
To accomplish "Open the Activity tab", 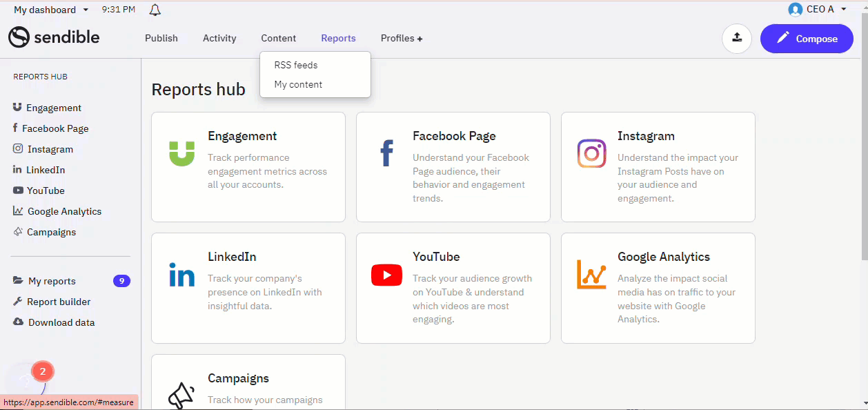I will (x=219, y=38).
